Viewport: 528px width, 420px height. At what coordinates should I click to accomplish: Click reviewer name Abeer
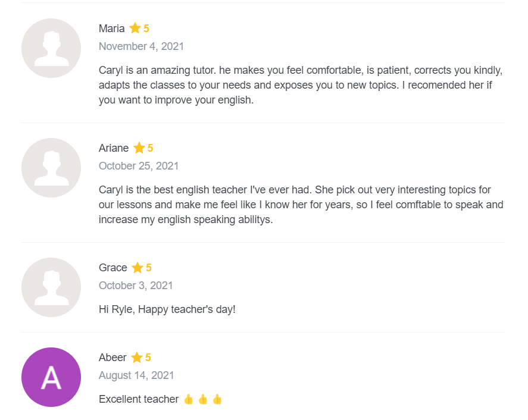(113, 358)
